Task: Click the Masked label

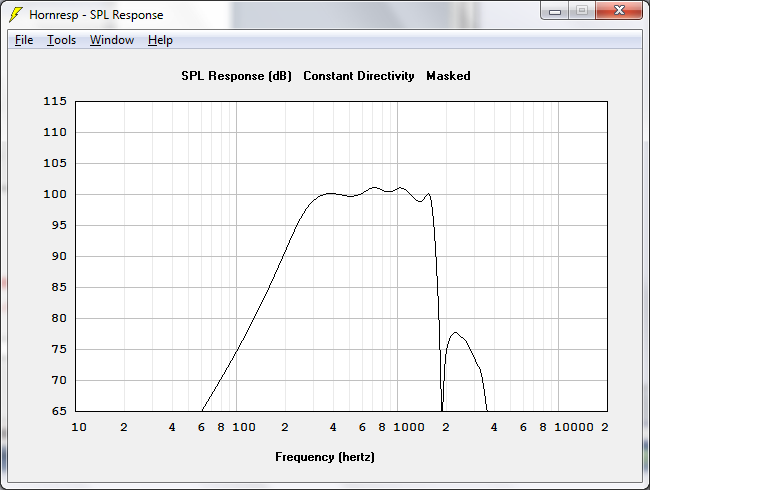Action: (x=448, y=76)
